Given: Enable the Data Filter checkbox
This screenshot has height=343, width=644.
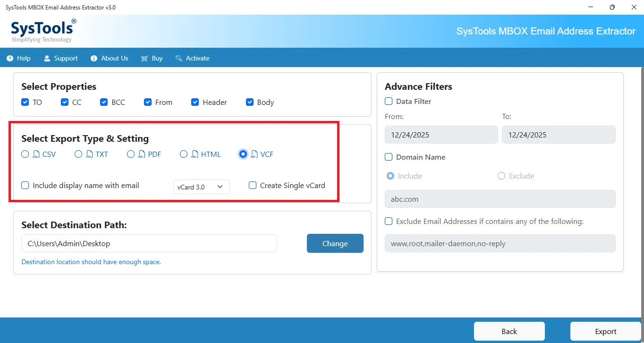Looking at the screenshot, I should click(389, 101).
